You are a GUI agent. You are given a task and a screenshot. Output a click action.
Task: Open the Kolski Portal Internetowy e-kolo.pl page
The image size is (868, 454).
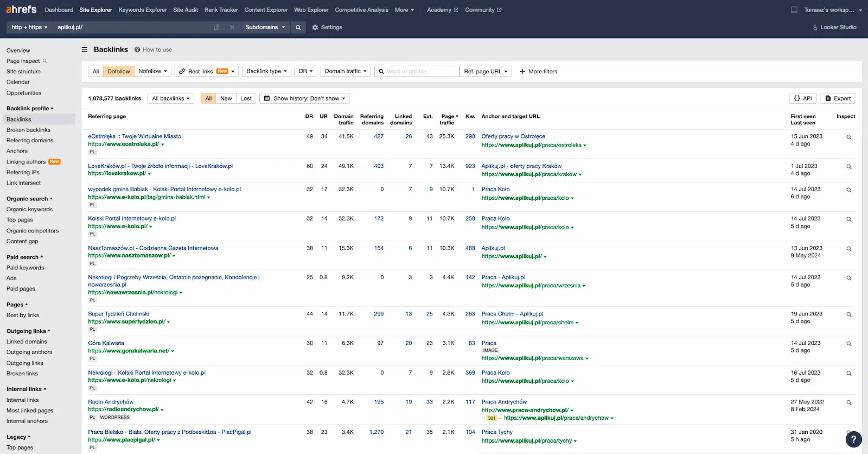tap(132, 218)
